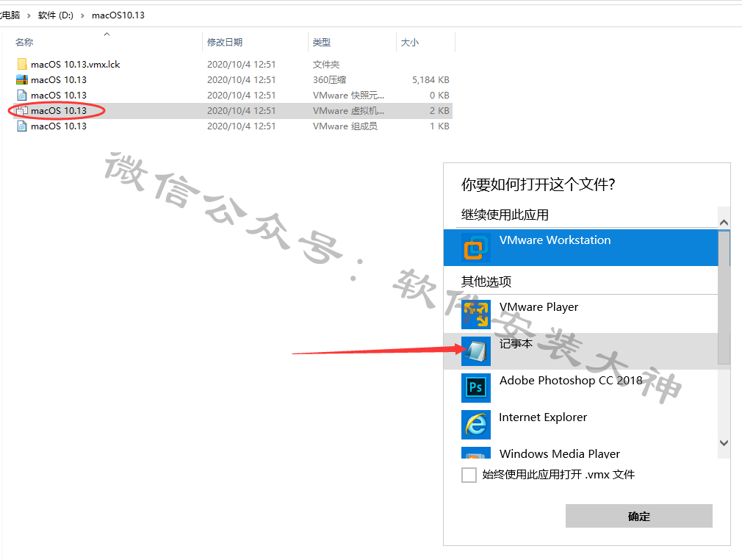Click the 确定 button
The width and height of the screenshot is (742, 560).
coord(639,515)
